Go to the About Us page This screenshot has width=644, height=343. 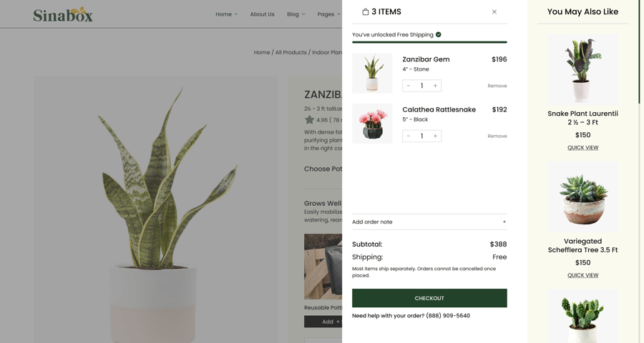pos(262,14)
